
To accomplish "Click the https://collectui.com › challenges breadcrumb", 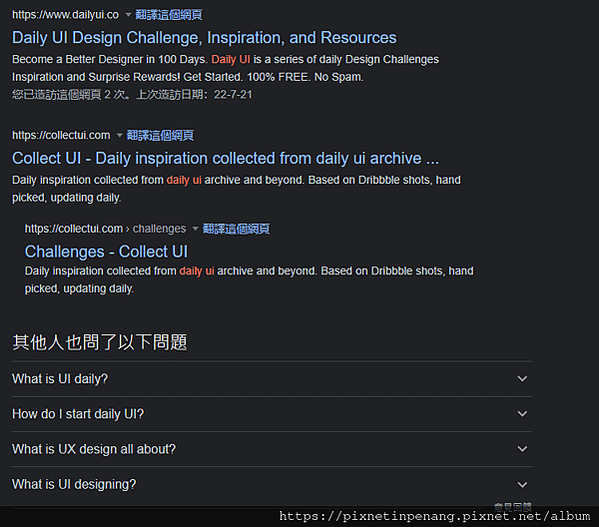I will coord(105,229).
